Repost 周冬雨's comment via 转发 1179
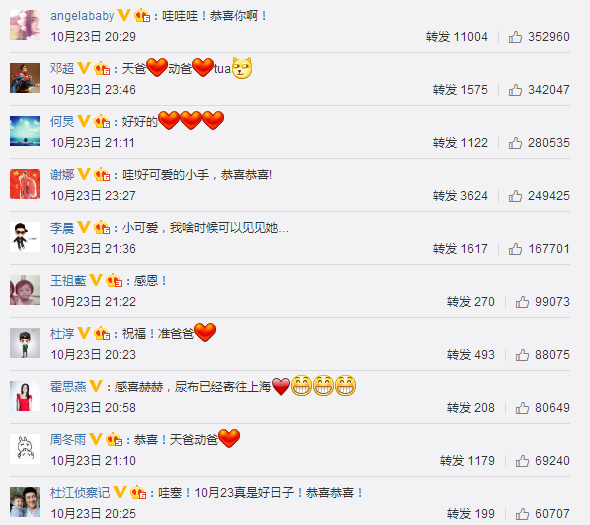Viewport: 590px width, 525px height. point(467,461)
